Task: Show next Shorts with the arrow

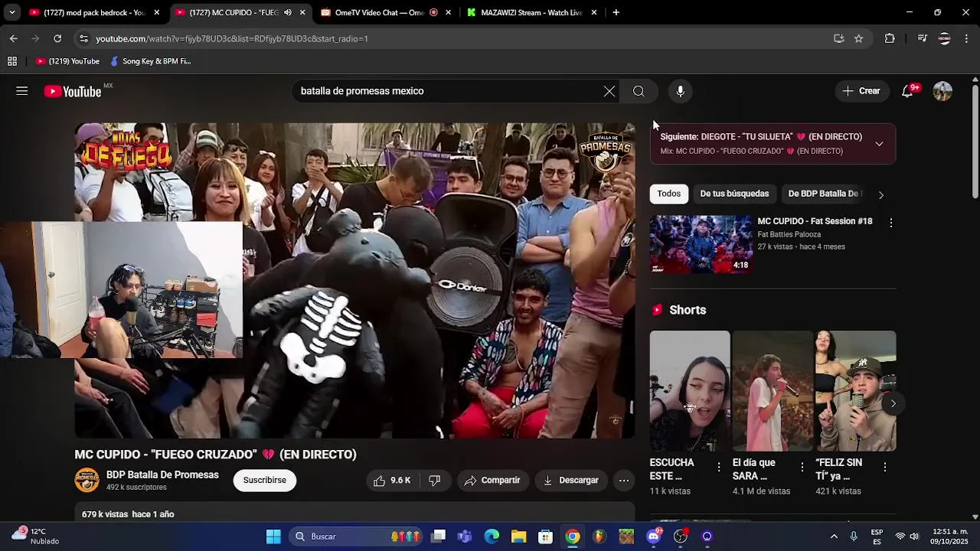Action: coord(893,403)
